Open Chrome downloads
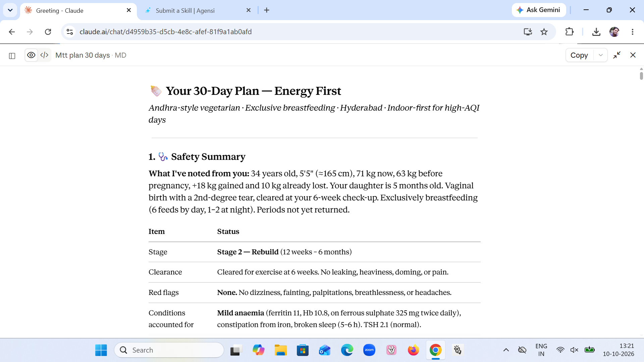 596,32
